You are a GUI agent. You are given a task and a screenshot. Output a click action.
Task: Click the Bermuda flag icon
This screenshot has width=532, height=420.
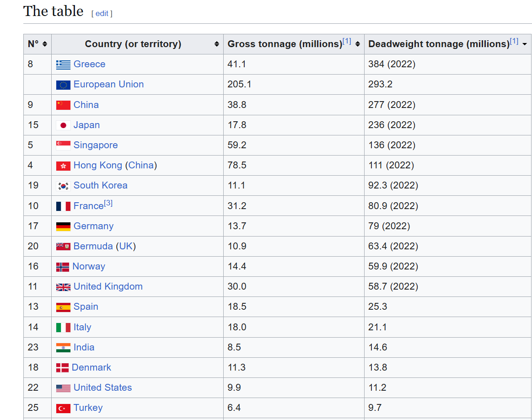tap(63, 246)
